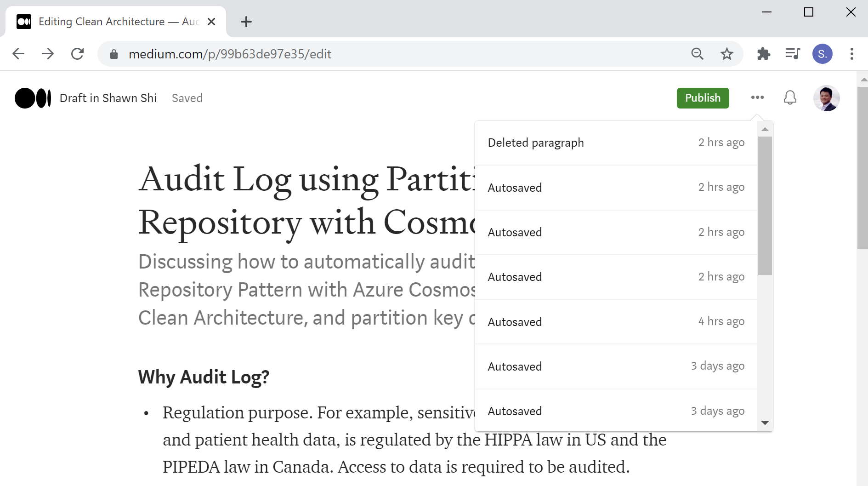868x486 pixels.
Task: Click the browser profile S icon
Action: (823, 54)
